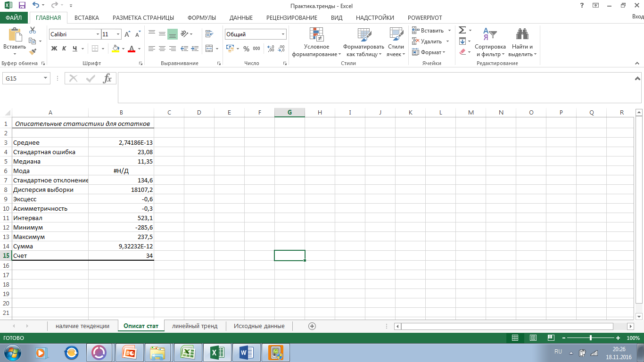Toggle bold formatting Ж
This screenshot has height=362, width=644.
[54, 49]
